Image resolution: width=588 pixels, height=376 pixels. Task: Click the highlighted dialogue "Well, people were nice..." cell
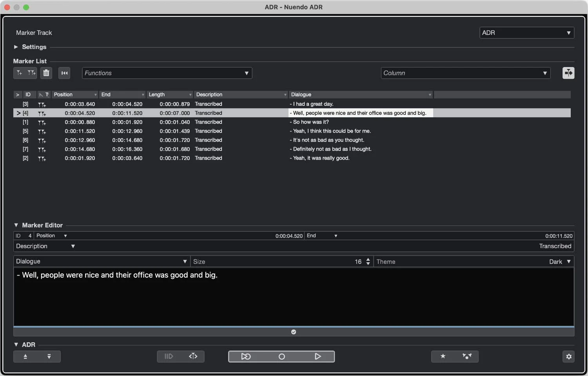(x=361, y=113)
